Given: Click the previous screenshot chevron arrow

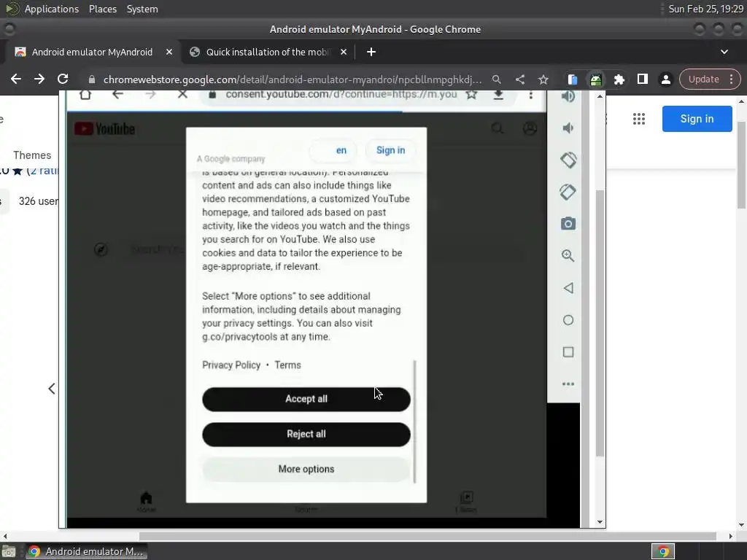Looking at the screenshot, I should [52, 389].
